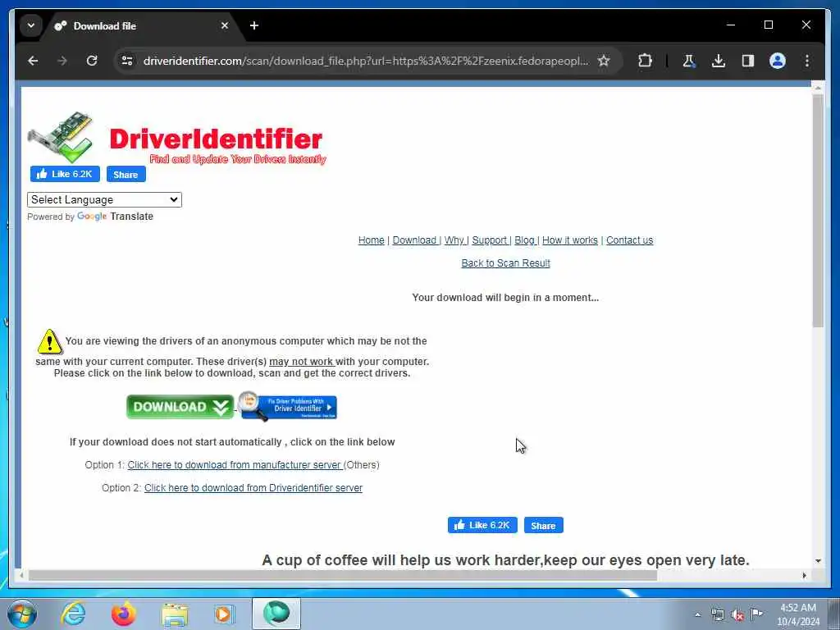This screenshot has height=630, width=840.
Task: Click the active browser taskbar button
Action: pyautogui.click(x=276, y=614)
